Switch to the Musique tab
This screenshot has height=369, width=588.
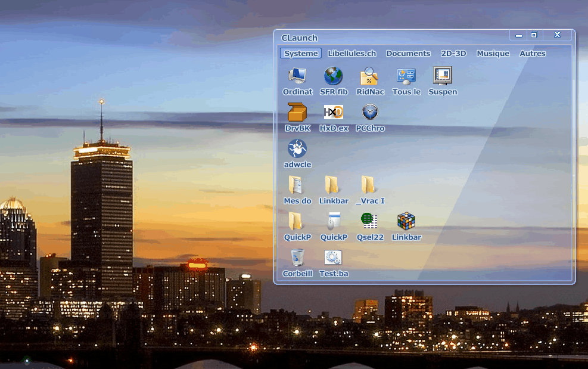click(x=493, y=53)
